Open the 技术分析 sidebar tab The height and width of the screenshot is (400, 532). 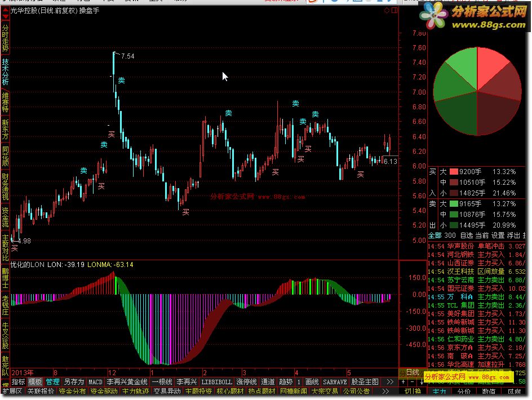click(5, 72)
